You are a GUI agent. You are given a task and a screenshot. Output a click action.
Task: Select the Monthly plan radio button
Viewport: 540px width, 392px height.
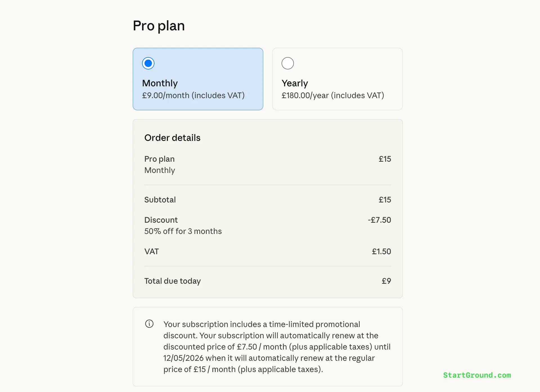148,63
